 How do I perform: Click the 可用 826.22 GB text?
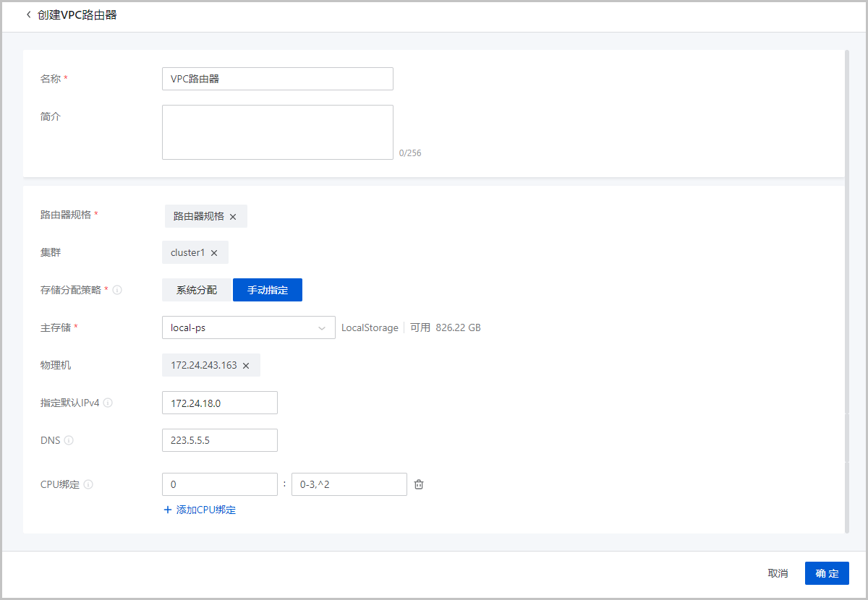(446, 327)
